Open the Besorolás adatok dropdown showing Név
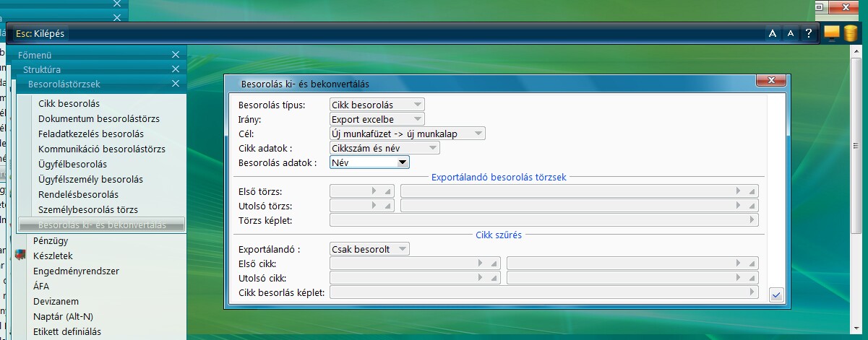The height and width of the screenshot is (340, 868). [x=369, y=162]
